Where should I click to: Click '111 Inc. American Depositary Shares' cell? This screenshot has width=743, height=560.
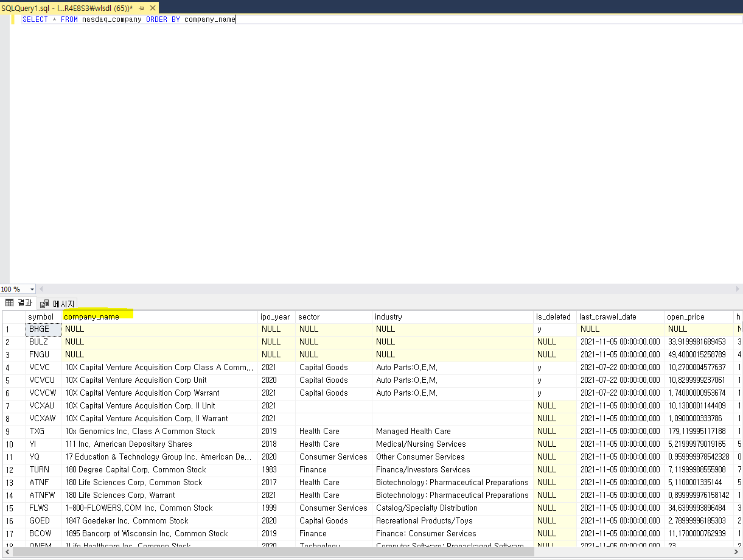(x=160, y=444)
